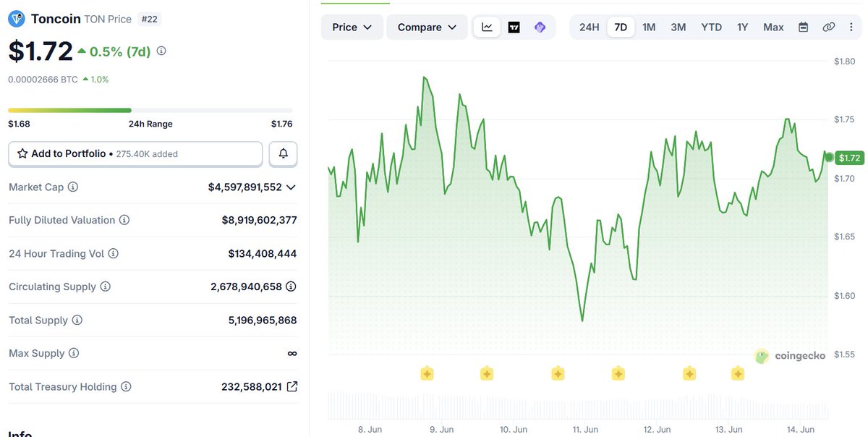Viewport: 868px width, 437px height.
Task: Open external link next to treasury holding value
Action: (292, 386)
